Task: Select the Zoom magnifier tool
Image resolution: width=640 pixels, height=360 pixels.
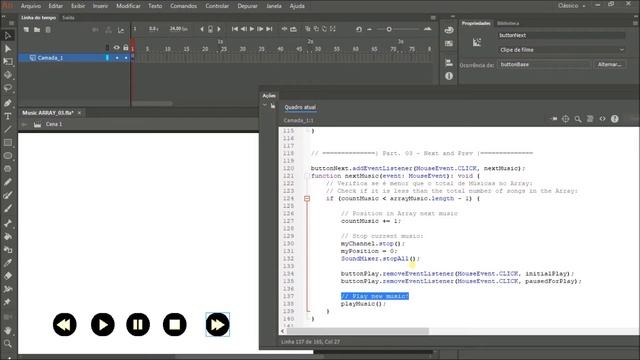Action: pyautogui.click(x=8, y=343)
